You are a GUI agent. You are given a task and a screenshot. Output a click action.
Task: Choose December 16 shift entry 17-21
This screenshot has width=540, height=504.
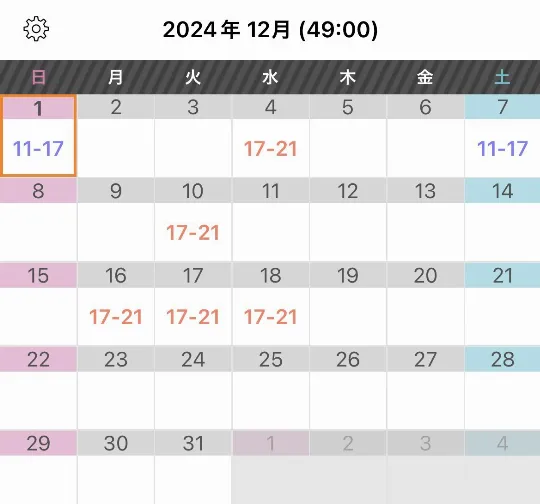116,317
